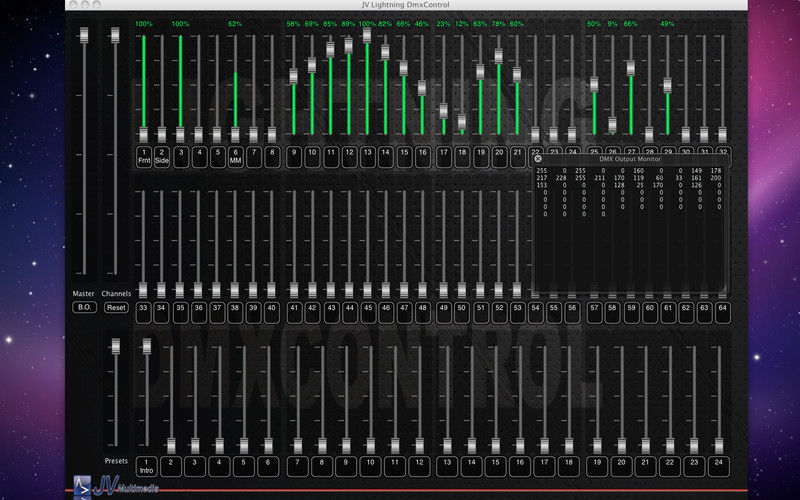This screenshot has width=800, height=500.
Task: Select channel 57 button
Action: [x=594, y=313]
